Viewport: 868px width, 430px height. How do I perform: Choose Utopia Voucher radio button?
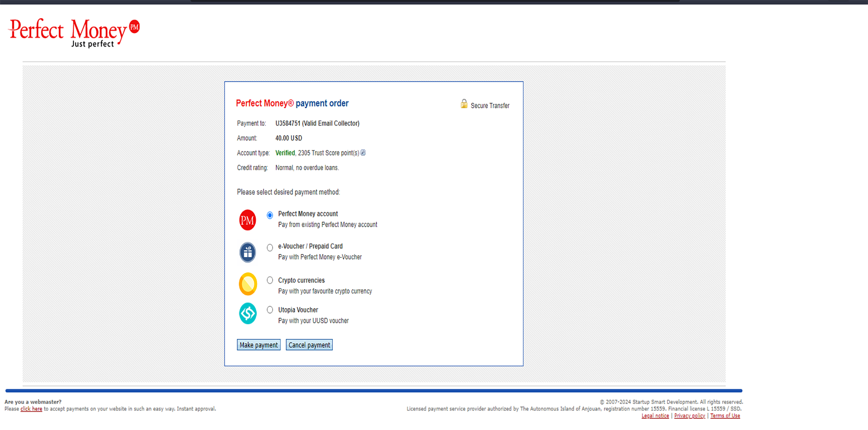click(x=270, y=310)
